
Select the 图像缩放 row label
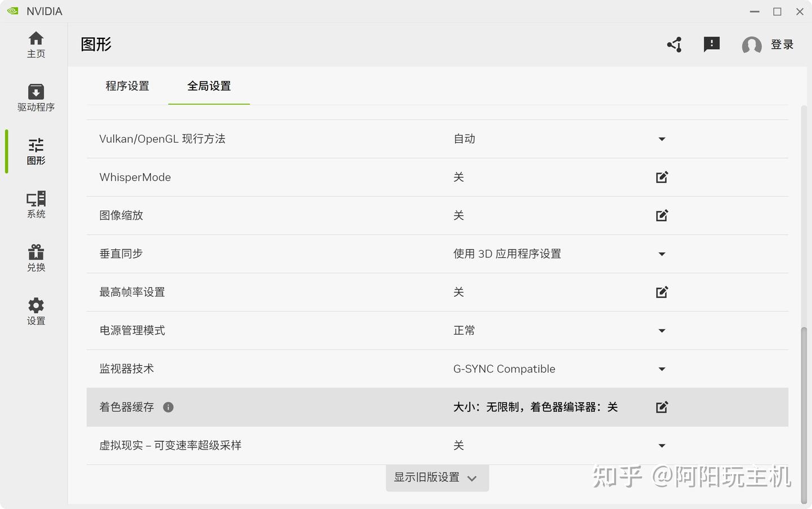tap(121, 216)
